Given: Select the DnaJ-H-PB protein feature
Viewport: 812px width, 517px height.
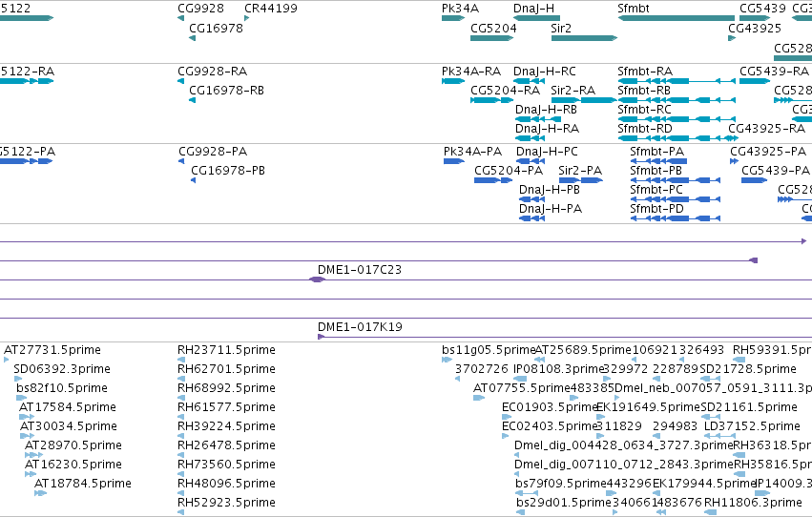Looking at the screenshot, I should pyautogui.click(x=531, y=199).
